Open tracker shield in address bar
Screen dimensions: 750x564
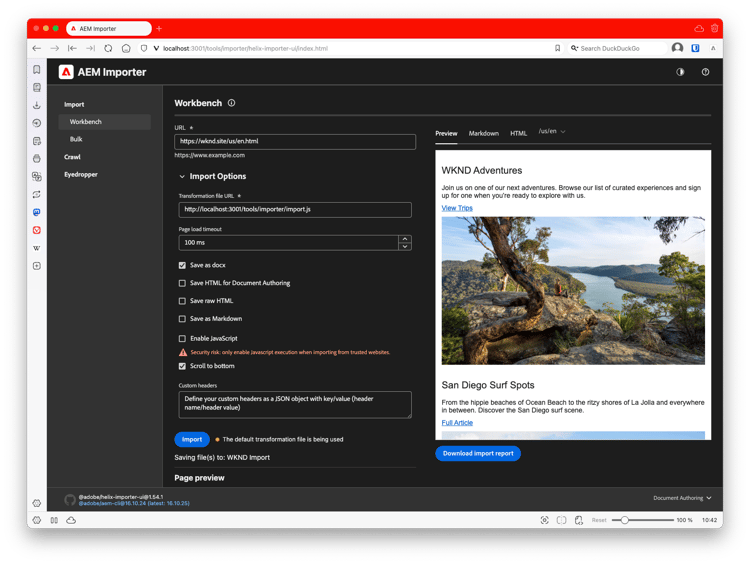(x=144, y=48)
